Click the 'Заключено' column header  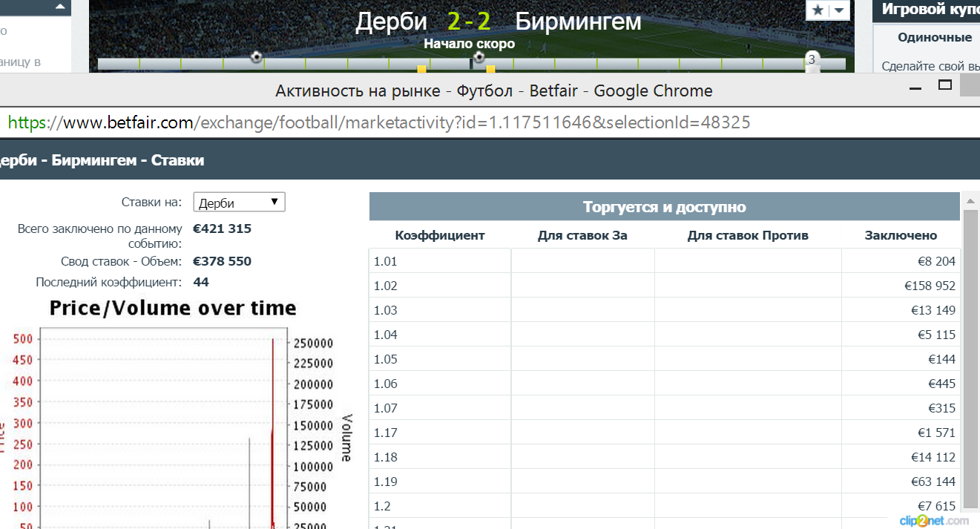point(901,235)
